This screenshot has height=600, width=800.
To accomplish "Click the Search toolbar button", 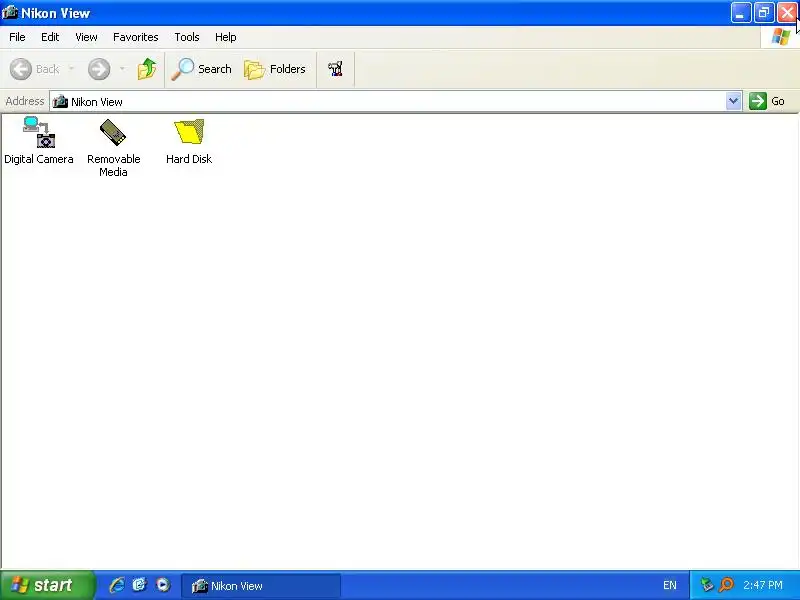I will [201, 69].
